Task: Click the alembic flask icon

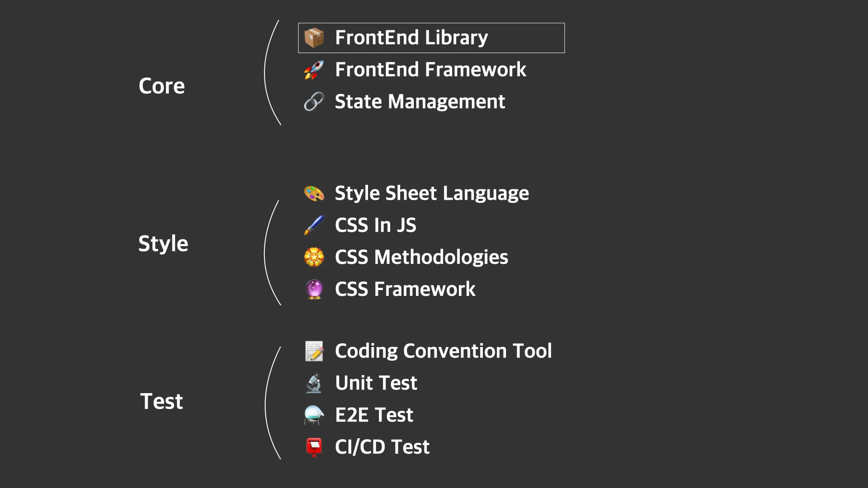Action: 314,415
